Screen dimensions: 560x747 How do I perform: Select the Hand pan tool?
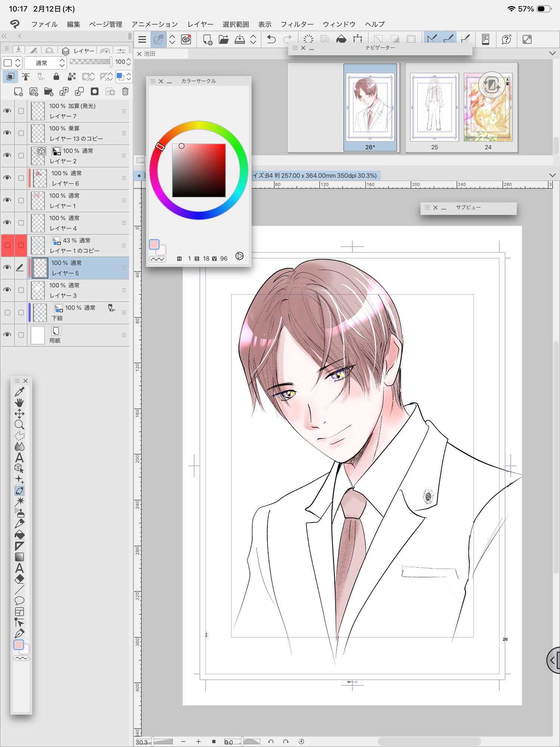point(19,403)
